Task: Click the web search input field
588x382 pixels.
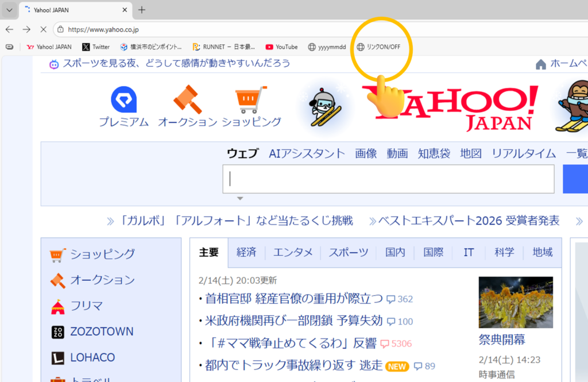Action: pyautogui.click(x=388, y=179)
